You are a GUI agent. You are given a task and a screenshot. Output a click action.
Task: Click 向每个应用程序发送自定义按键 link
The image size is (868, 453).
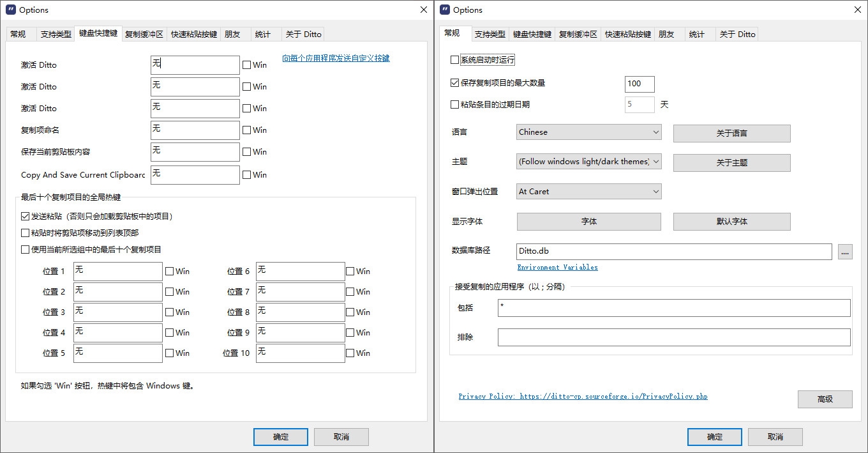(336, 58)
